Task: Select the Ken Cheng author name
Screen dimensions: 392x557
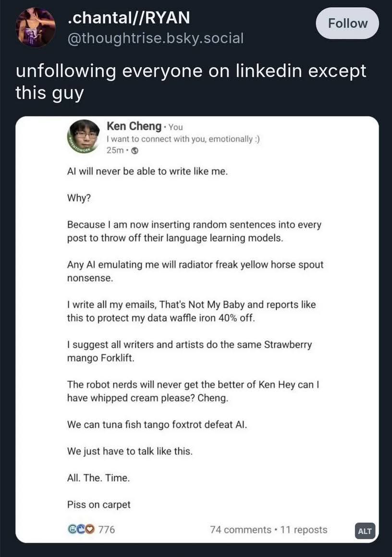Action: pos(134,126)
